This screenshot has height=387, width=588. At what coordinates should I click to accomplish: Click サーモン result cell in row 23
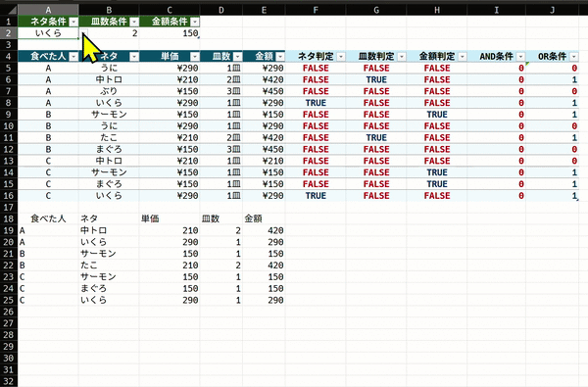click(109, 277)
